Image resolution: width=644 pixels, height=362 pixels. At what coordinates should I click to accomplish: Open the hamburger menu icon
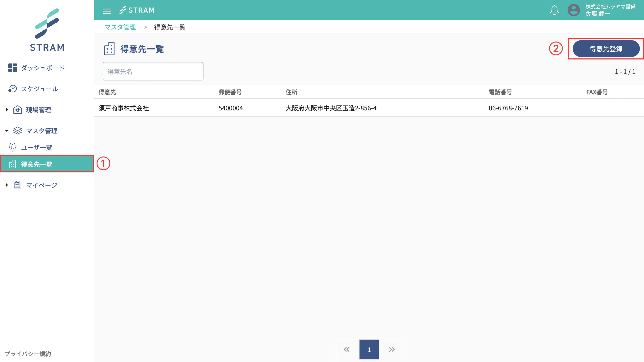click(x=107, y=11)
